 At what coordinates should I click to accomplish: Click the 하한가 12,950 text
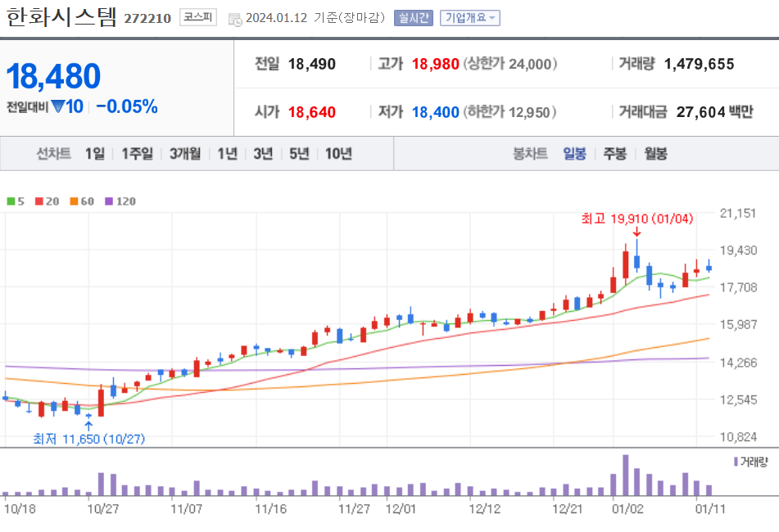point(510,112)
